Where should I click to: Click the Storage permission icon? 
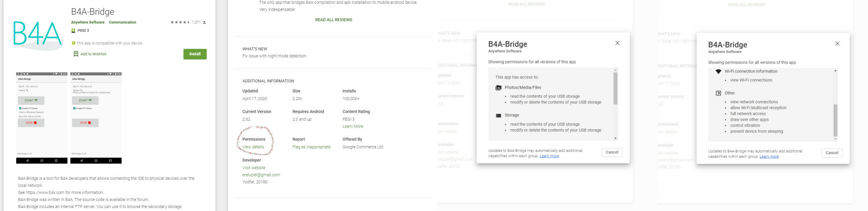coord(499,115)
